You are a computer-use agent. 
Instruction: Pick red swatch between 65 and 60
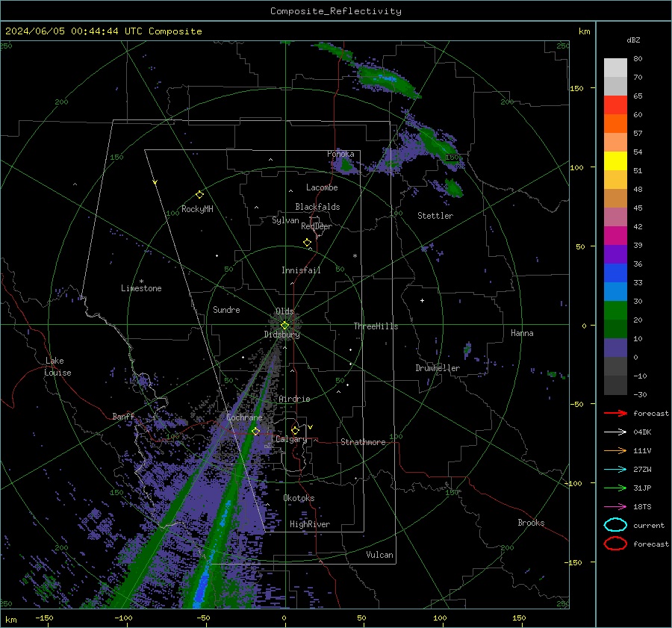pyautogui.click(x=615, y=105)
